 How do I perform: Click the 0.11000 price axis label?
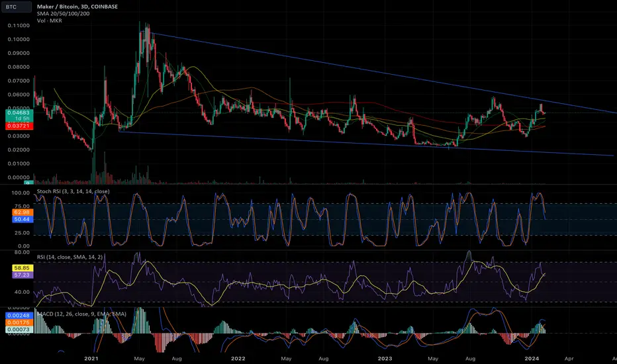coord(19,26)
